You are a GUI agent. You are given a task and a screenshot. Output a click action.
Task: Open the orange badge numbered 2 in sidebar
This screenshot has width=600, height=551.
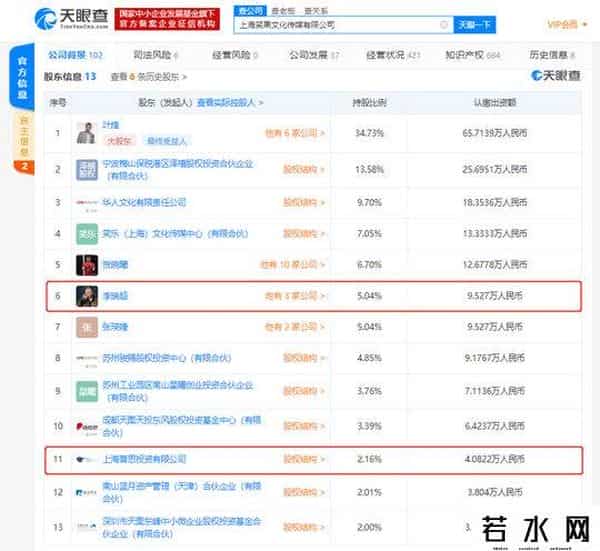[24, 167]
